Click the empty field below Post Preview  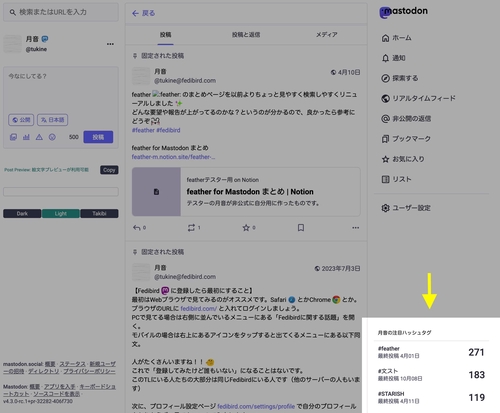tap(61, 192)
